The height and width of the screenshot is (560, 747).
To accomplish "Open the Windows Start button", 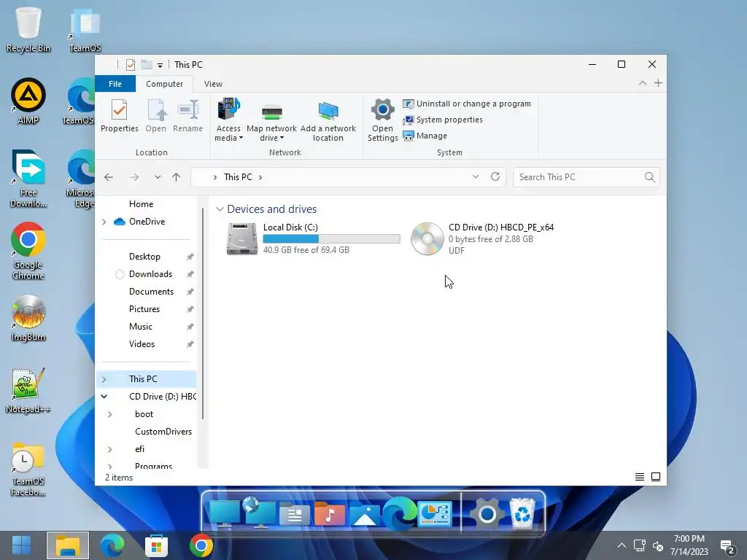I will point(21,545).
